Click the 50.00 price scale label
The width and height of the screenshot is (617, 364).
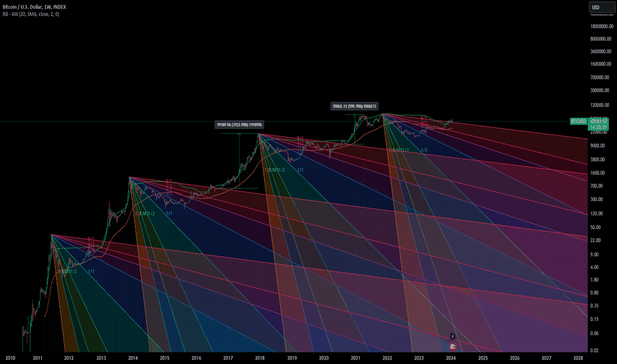(x=596, y=228)
